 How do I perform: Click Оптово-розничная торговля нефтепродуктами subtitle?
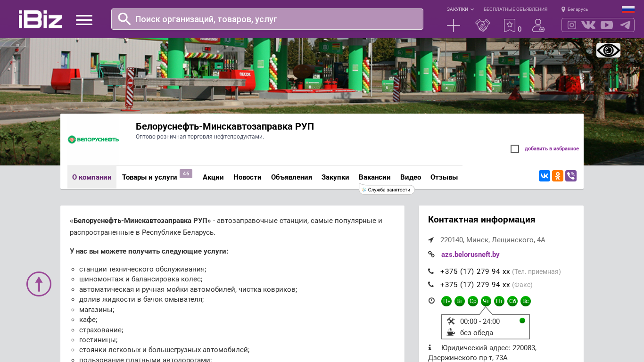200,137
